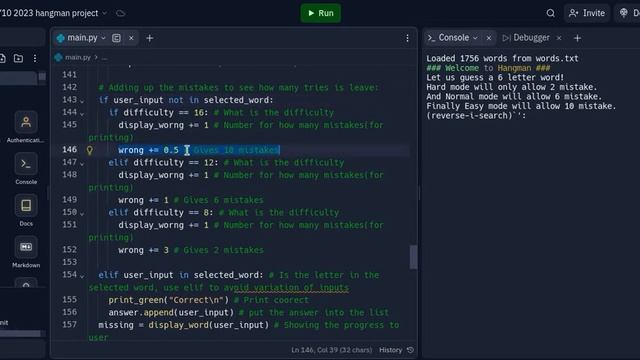Open the Markdown tool

click(x=26, y=252)
